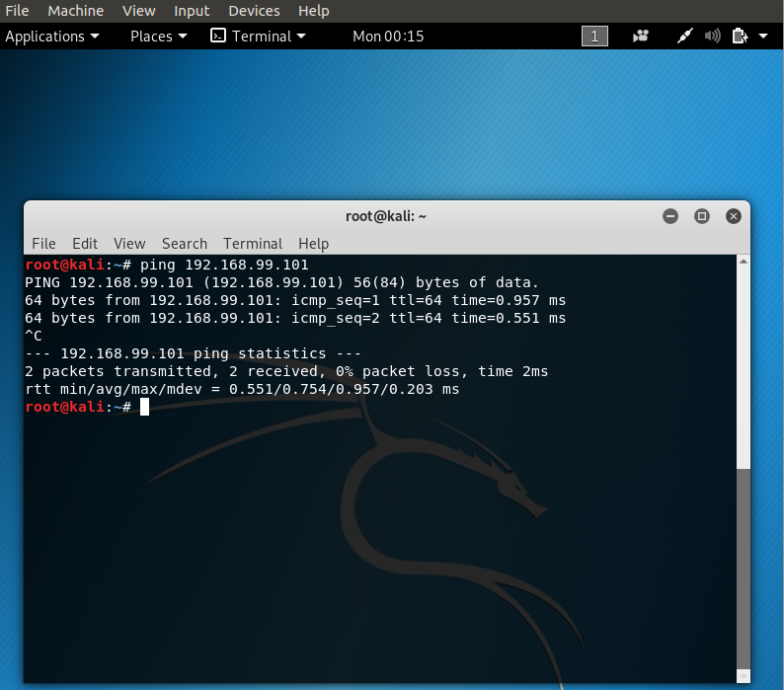Click the icmp_seq=2 reply line
This screenshot has width=784, height=690.
tap(295, 318)
